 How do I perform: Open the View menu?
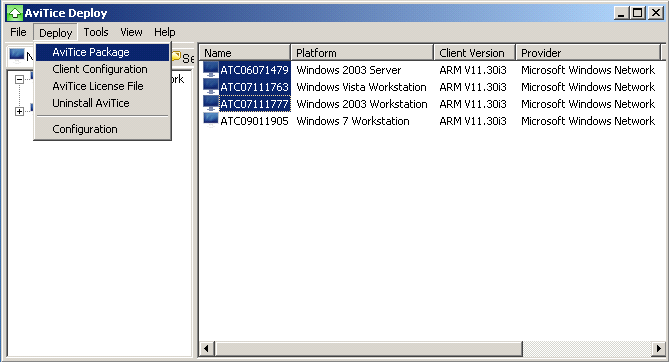(131, 32)
